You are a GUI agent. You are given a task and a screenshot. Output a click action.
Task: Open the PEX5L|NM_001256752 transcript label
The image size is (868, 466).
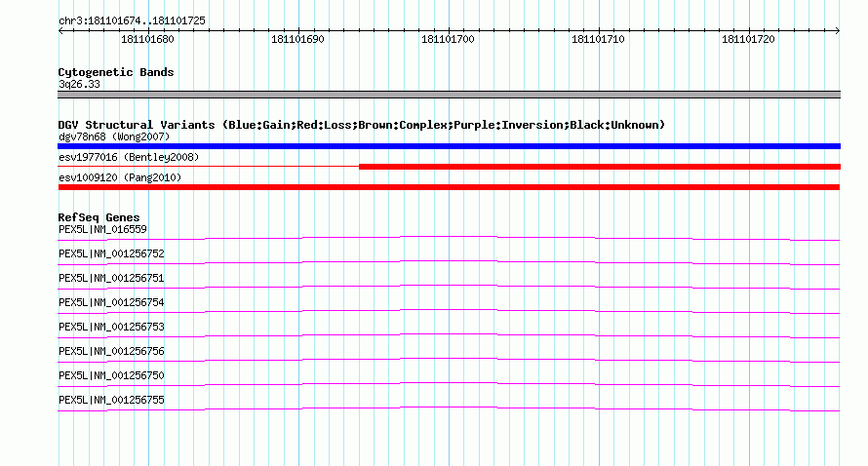coord(111,253)
